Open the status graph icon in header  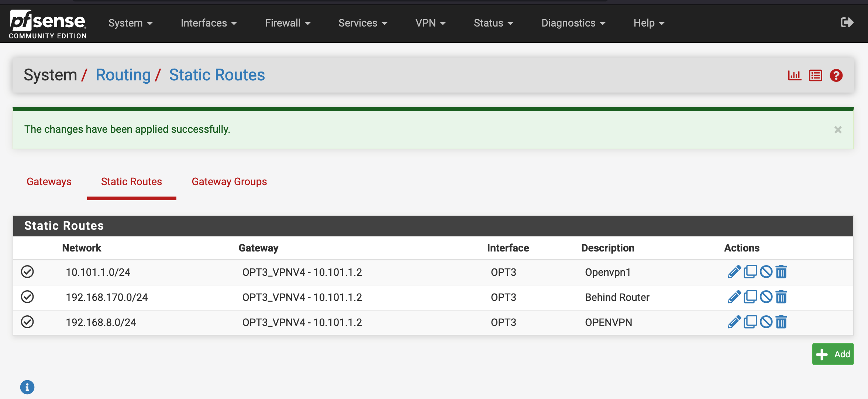pos(795,76)
